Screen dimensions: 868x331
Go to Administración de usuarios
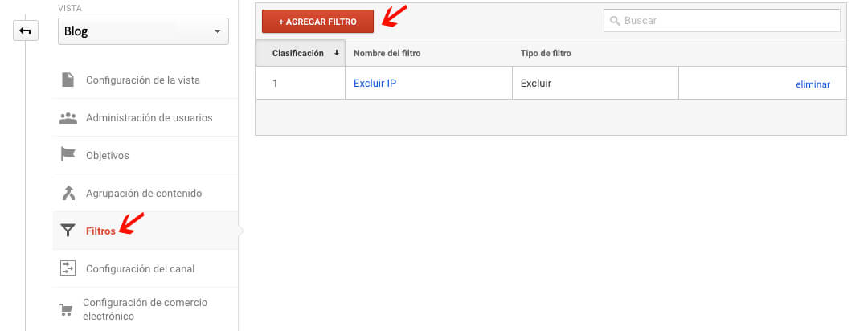pos(149,118)
